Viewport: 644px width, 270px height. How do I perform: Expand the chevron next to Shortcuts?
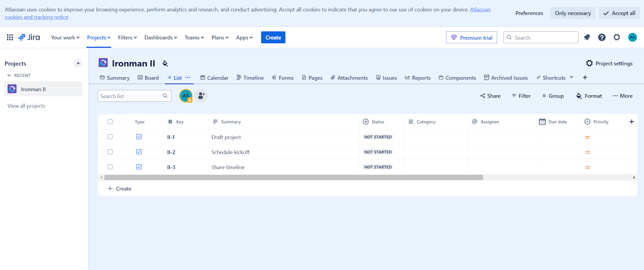[572, 77]
